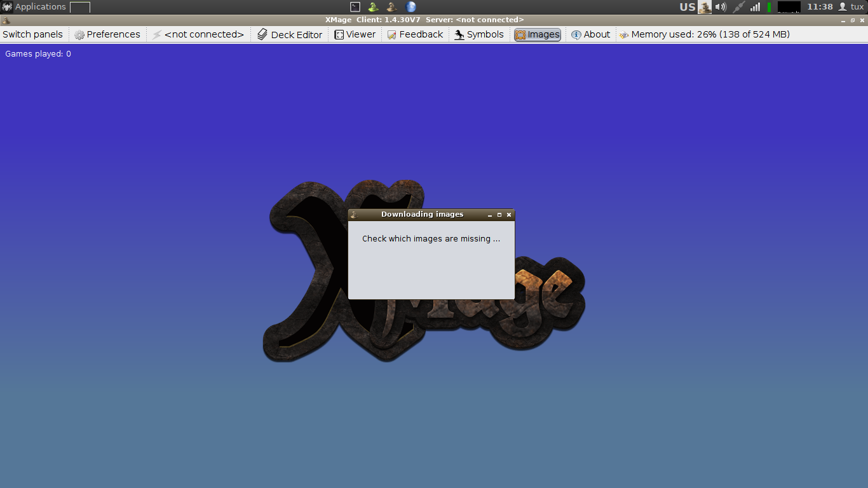Open the volume speaker tray icon
This screenshot has width=868, height=488.
click(721, 7)
